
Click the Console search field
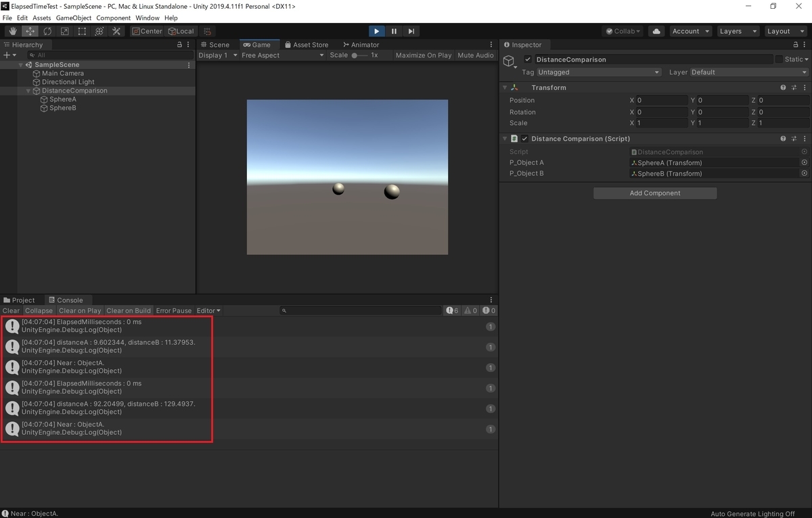coord(361,311)
